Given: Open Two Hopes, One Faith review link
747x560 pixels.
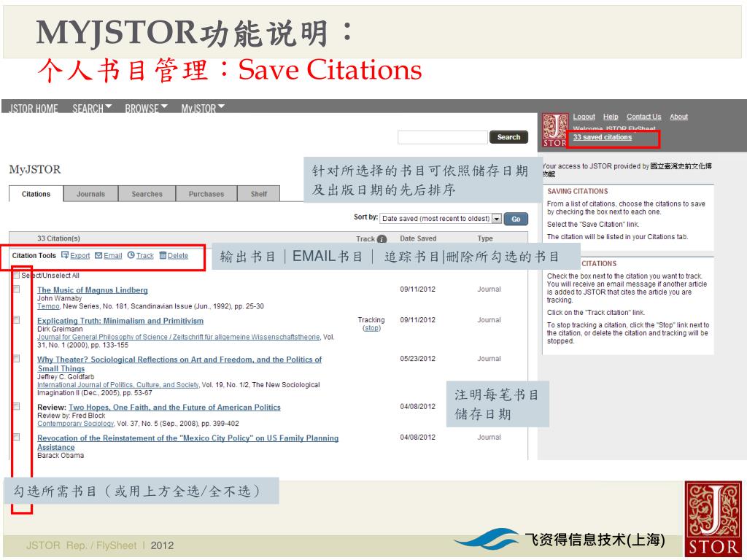Looking at the screenshot, I should tap(174, 407).
